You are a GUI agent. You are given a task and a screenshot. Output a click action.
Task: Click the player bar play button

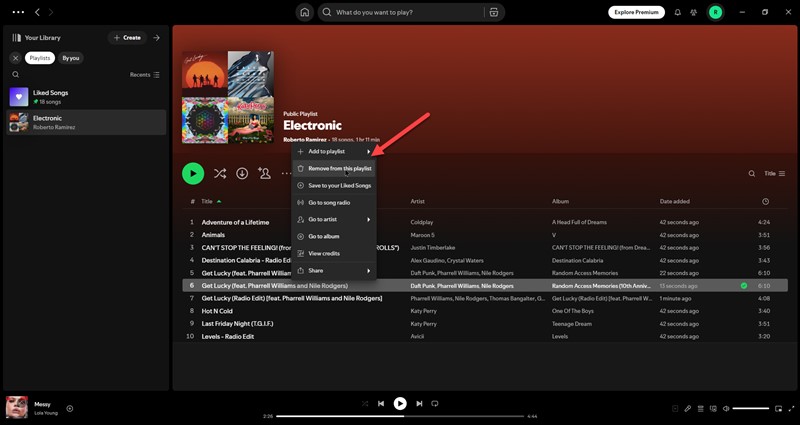400,404
